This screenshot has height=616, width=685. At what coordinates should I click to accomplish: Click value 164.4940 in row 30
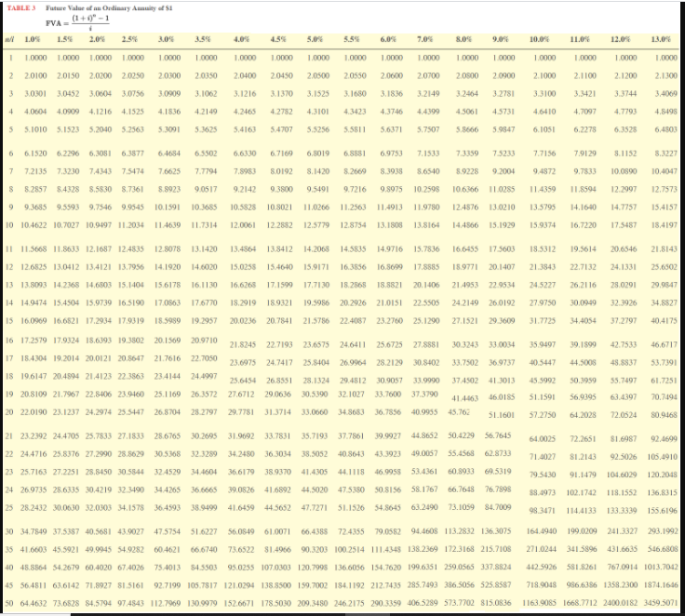542,531
